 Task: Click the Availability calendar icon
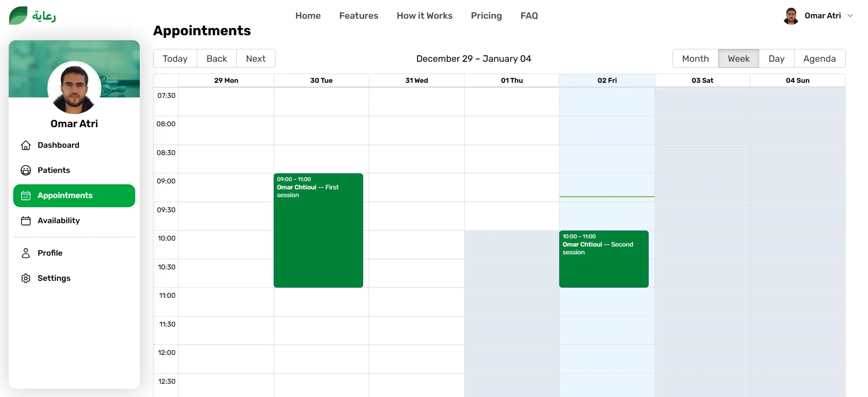(26, 221)
